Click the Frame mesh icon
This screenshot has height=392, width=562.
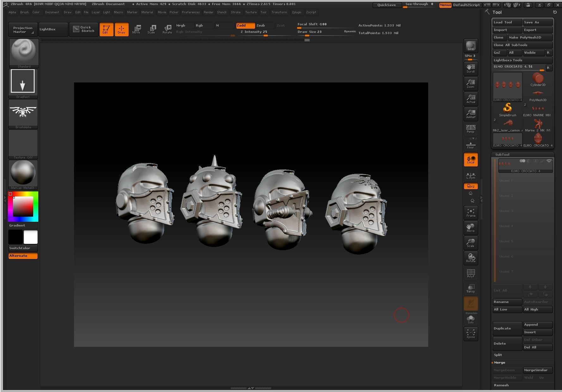(x=471, y=212)
